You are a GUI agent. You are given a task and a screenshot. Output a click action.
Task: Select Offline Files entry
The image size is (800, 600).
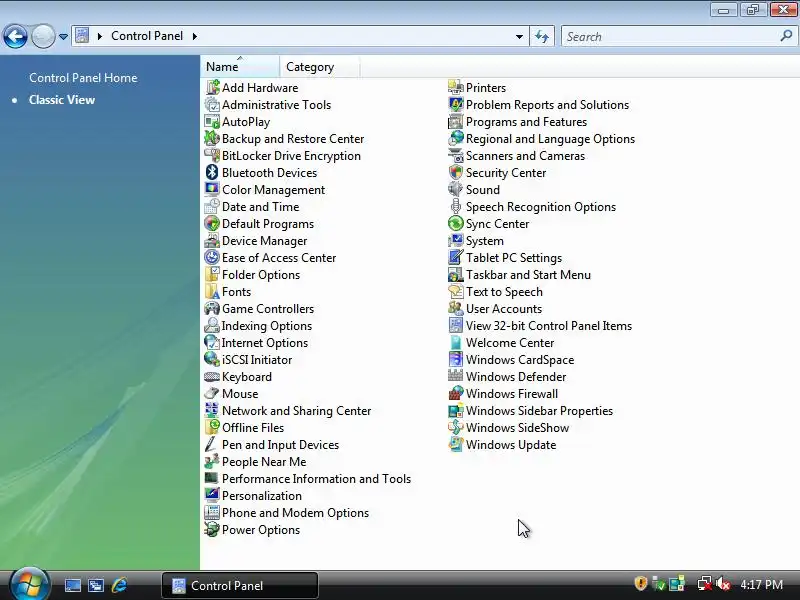pyautogui.click(x=245, y=428)
